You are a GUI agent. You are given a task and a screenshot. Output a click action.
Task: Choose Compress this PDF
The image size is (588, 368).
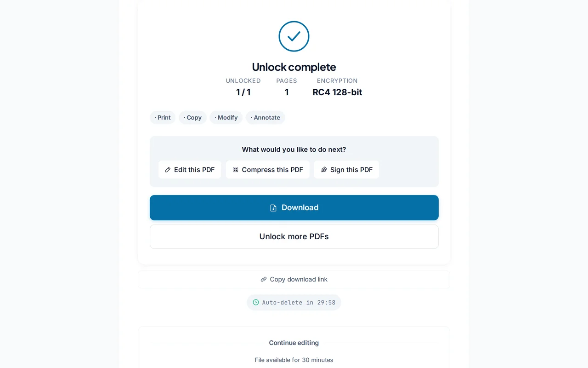point(268,170)
